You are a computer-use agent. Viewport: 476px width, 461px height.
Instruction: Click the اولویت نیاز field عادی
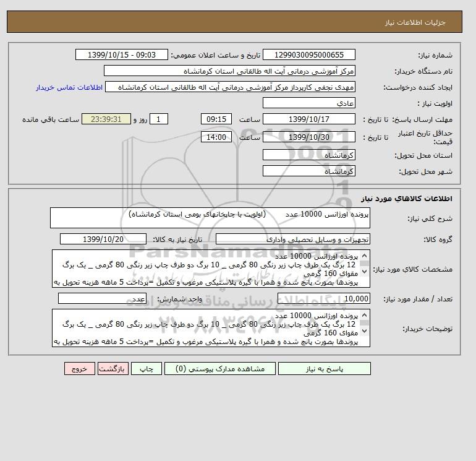point(308,103)
